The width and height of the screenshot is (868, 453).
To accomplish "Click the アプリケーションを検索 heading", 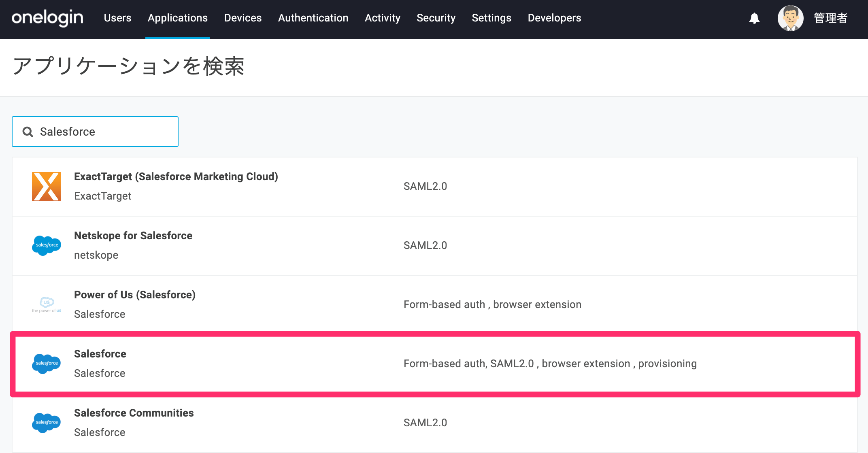I will point(128,66).
